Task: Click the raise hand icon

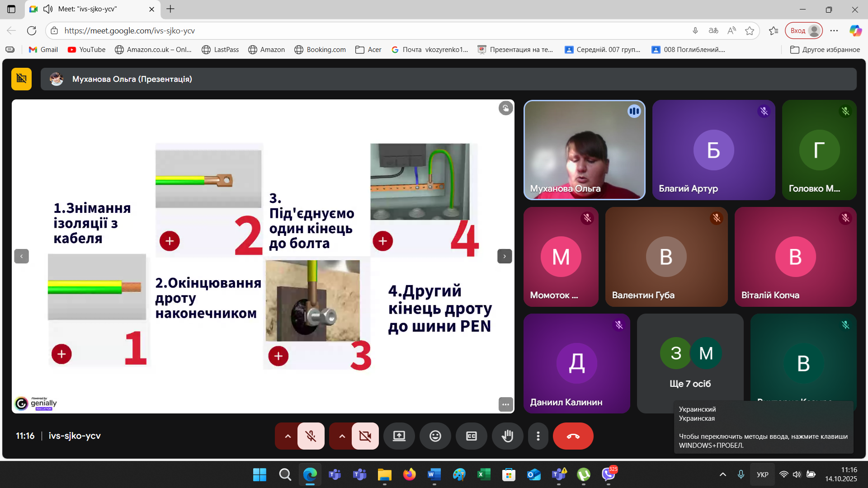Action: 507,436
